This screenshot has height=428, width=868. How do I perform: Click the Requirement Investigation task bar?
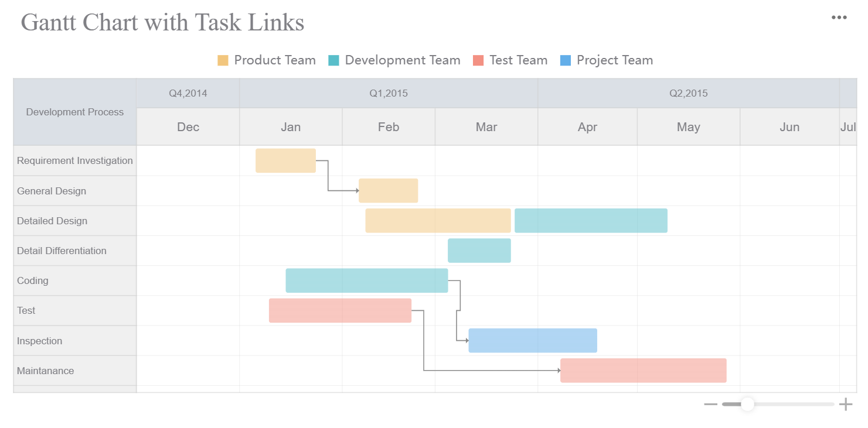click(x=285, y=160)
